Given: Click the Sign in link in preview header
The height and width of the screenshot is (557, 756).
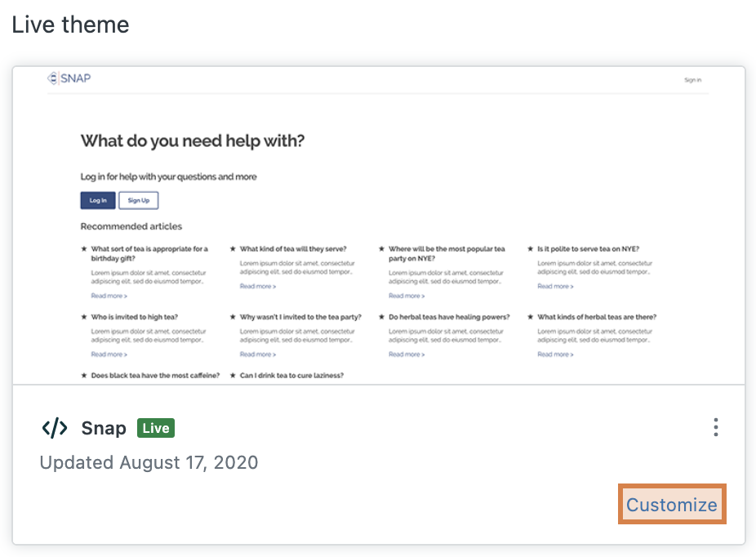Looking at the screenshot, I should pos(692,80).
